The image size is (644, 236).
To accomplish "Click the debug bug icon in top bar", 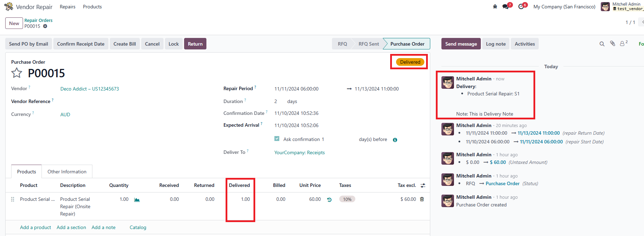I will tap(495, 7).
